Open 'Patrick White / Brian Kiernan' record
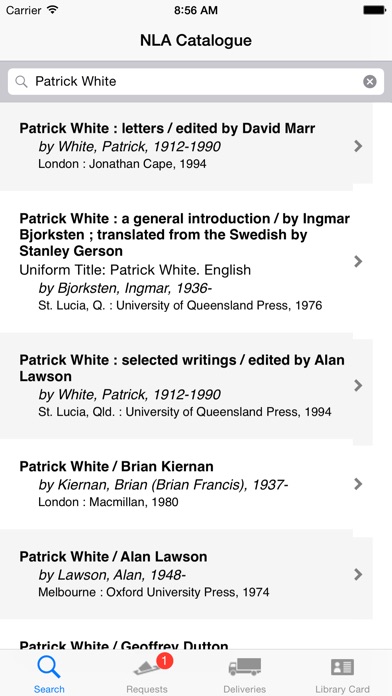Image resolution: width=392 pixels, height=696 pixels. 186,484
